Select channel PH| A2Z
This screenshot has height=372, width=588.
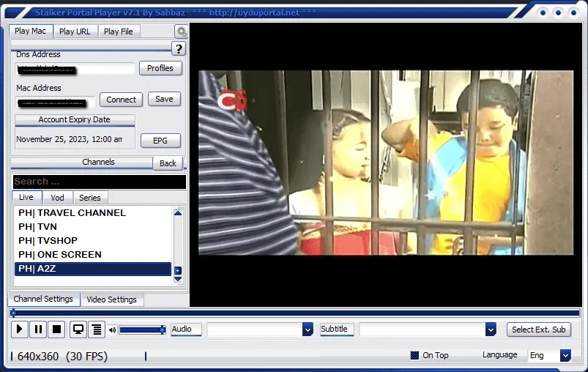[x=92, y=269]
